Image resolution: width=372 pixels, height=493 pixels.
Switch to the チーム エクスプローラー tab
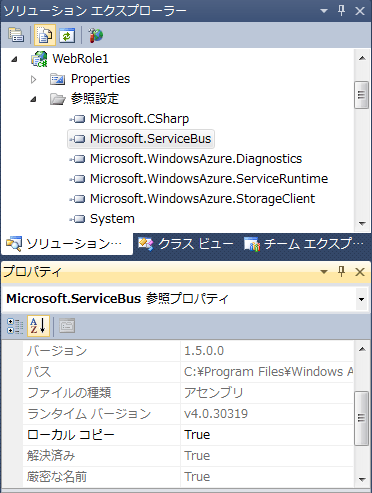click(x=304, y=244)
